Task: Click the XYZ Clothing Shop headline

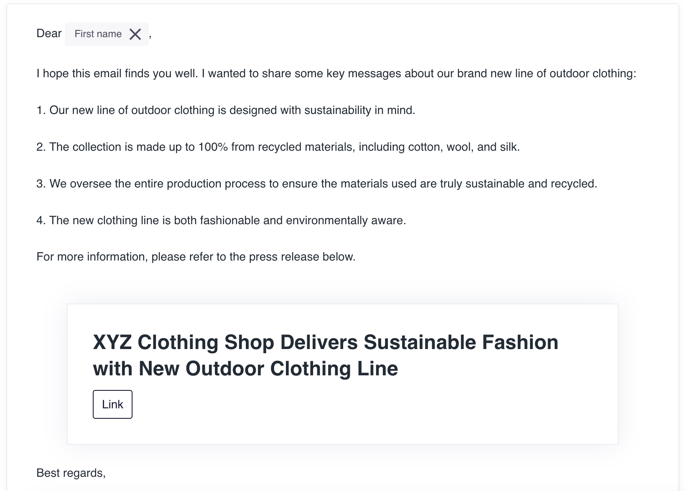Action: [325, 355]
